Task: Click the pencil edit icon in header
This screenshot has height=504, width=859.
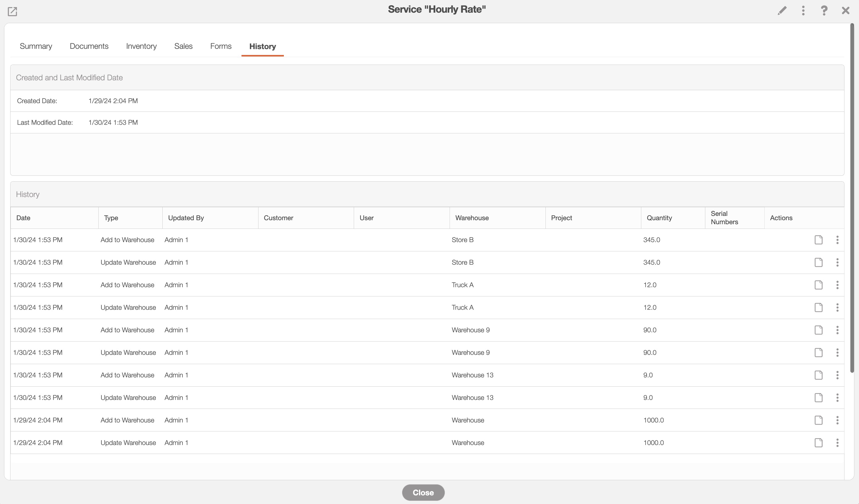Action: tap(782, 10)
